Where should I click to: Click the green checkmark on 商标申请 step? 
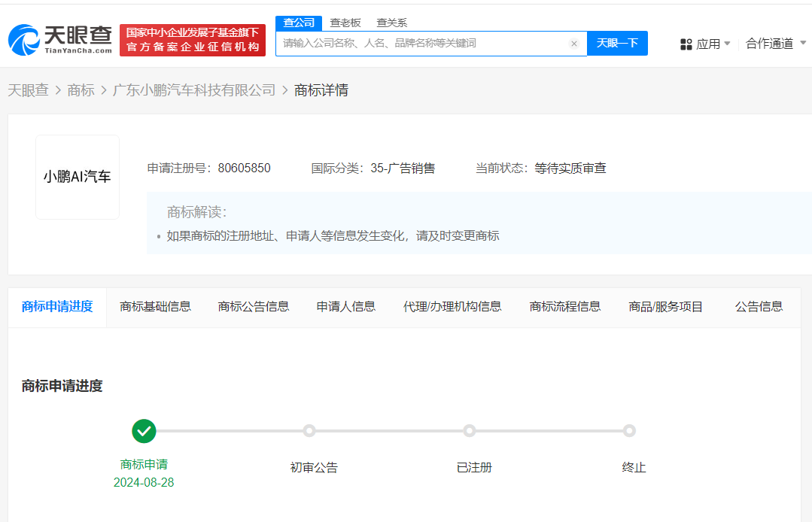pos(144,431)
